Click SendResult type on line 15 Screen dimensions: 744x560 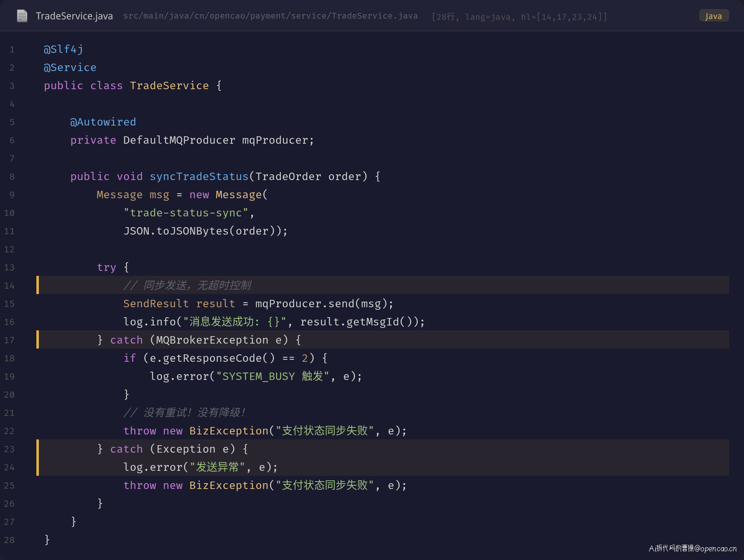point(156,304)
